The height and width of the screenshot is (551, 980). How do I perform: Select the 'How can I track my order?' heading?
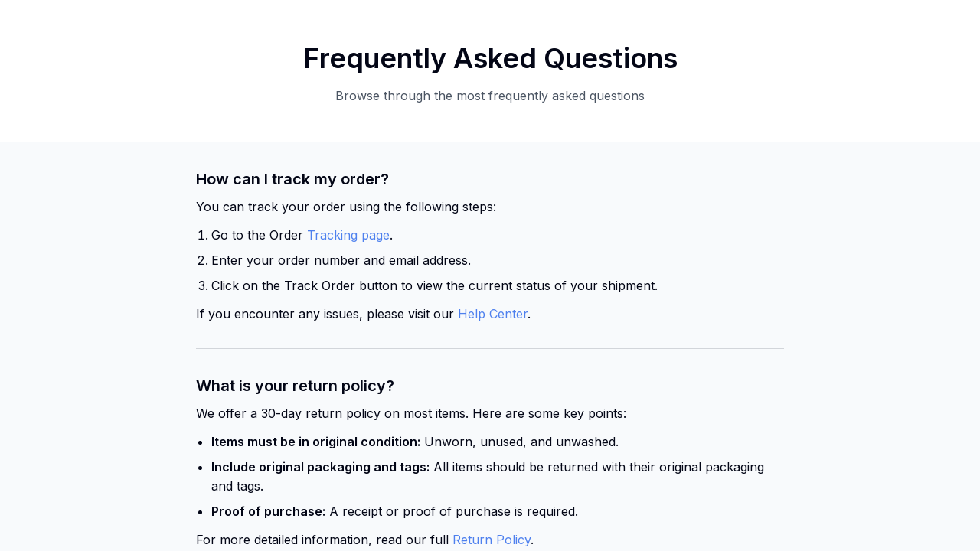coord(292,178)
